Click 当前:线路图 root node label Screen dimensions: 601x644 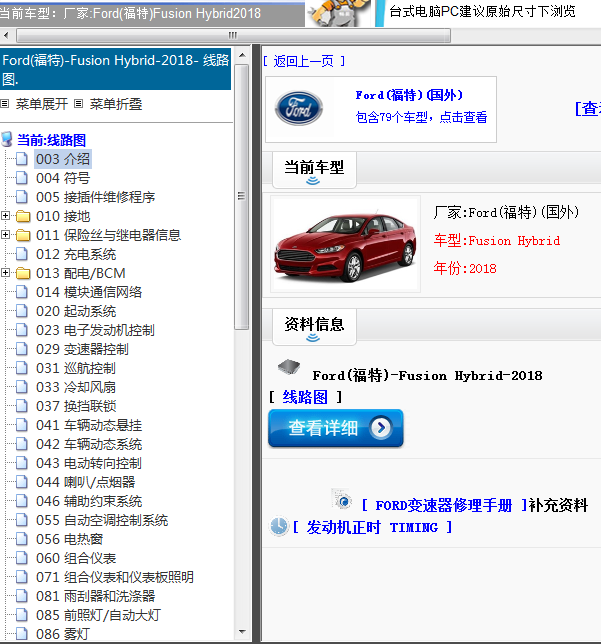[x=51, y=140]
